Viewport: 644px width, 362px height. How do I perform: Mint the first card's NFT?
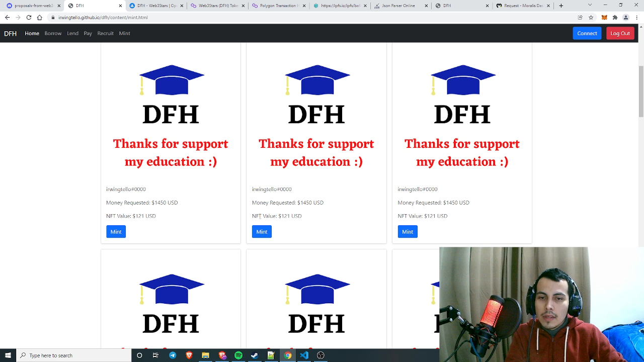pos(116,231)
